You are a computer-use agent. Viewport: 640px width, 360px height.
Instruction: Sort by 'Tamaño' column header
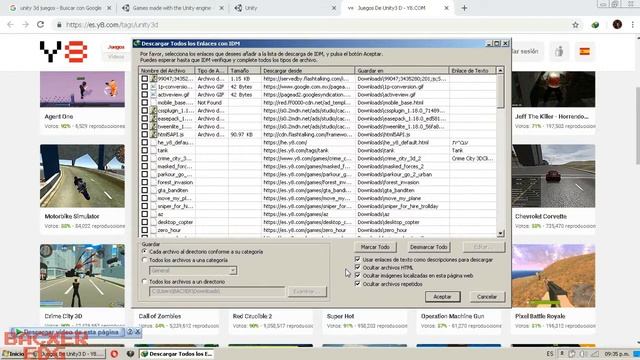click(244, 71)
